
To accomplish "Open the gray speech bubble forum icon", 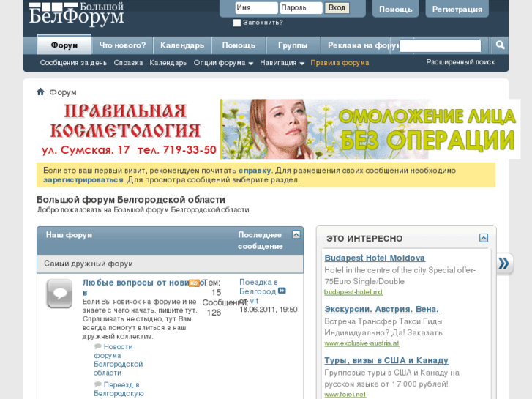I will (59, 294).
